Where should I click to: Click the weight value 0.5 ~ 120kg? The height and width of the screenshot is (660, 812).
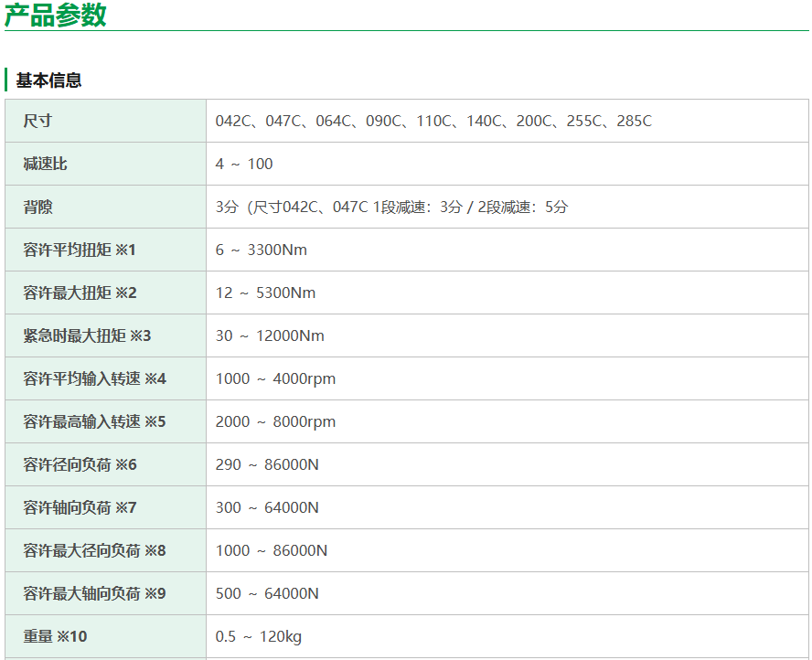point(258,636)
